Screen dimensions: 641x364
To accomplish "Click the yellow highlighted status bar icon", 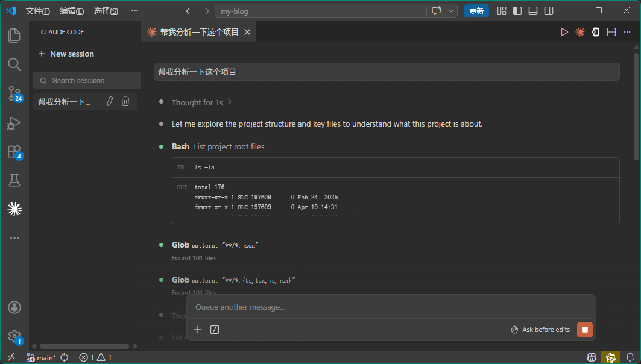I will click(611, 357).
